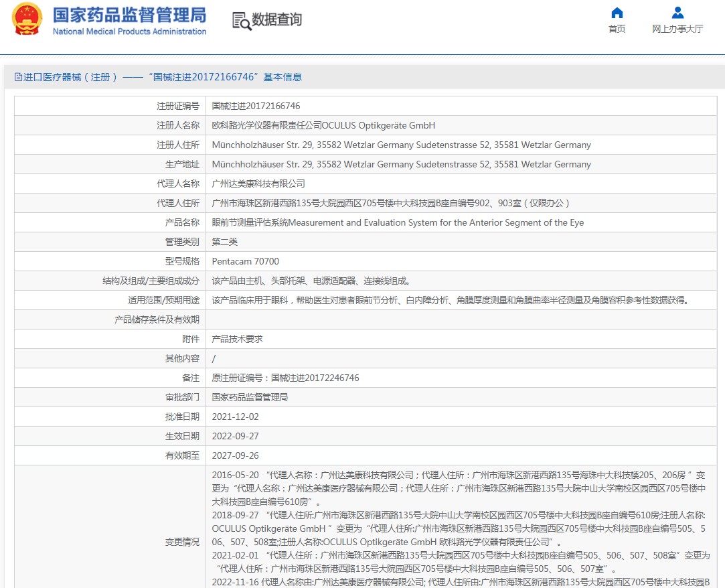
Task: Go to 首页 home icon
Action: (617, 13)
